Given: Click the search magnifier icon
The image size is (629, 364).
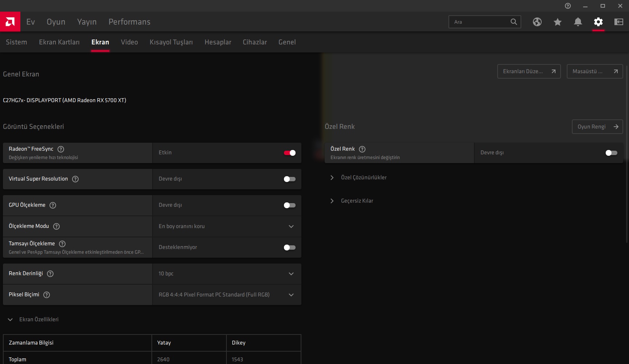Looking at the screenshot, I should [x=514, y=22].
